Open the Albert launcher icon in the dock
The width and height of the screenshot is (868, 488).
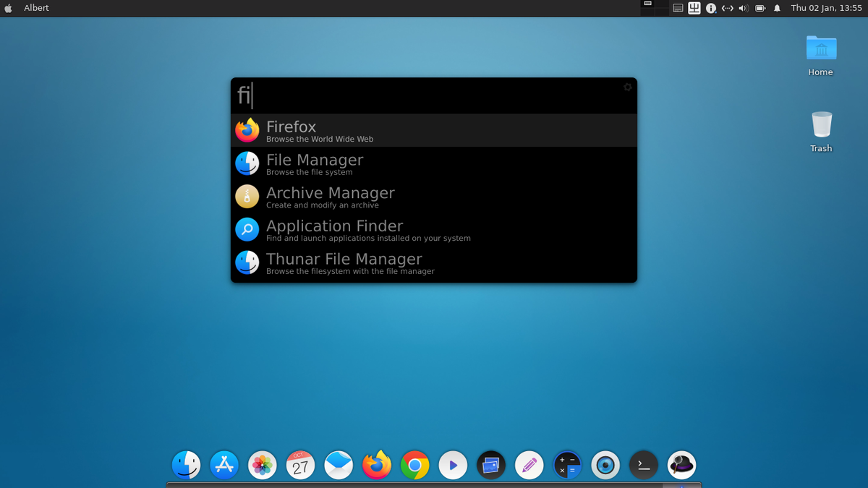pyautogui.click(x=681, y=465)
